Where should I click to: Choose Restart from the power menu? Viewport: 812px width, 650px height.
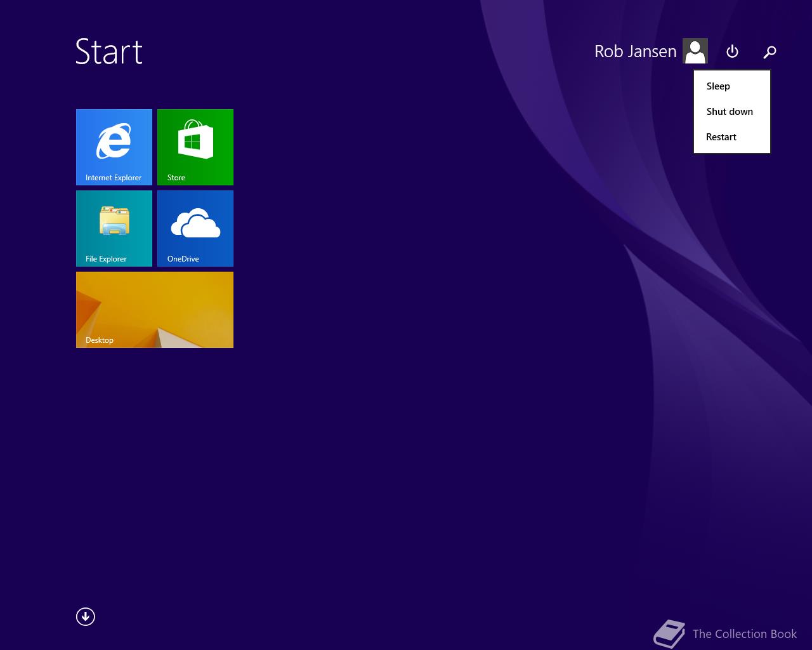point(732,137)
